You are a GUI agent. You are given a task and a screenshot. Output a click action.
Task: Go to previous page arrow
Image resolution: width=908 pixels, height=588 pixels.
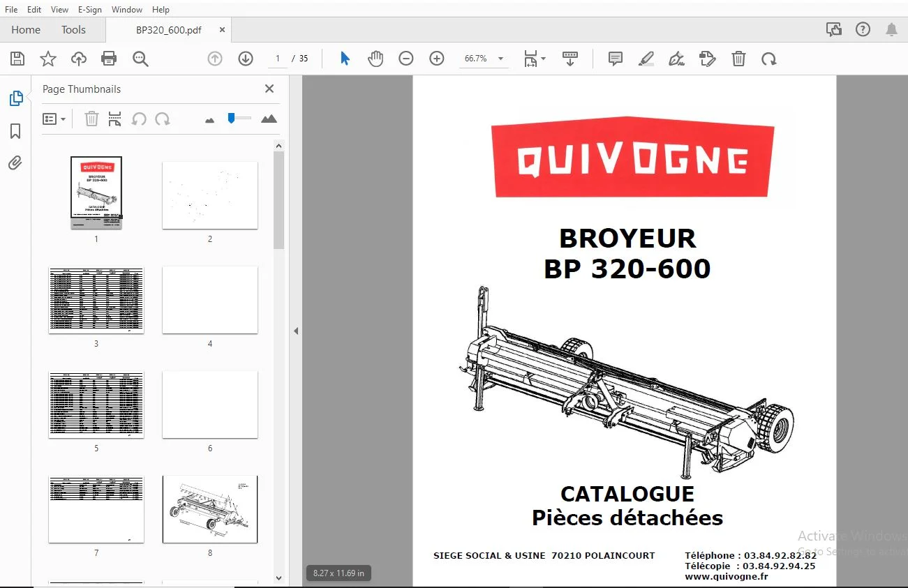[x=215, y=59]
